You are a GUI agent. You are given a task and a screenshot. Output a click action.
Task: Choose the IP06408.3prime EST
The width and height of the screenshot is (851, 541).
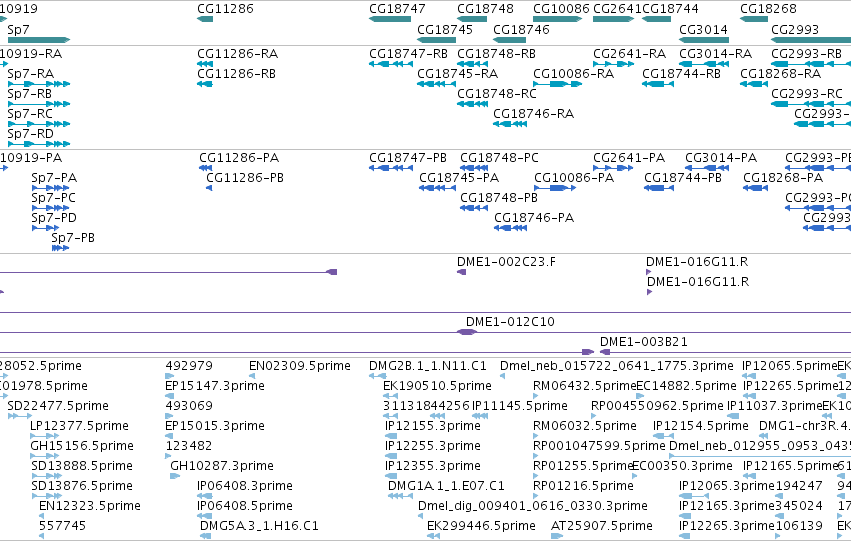pyautogui.click(x=245, y=486)
